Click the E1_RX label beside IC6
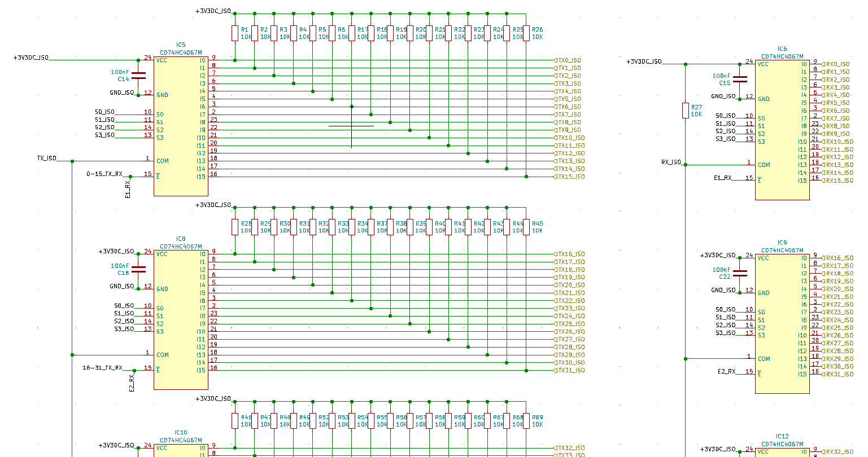 pyautogui.click(x=723, y=178)
